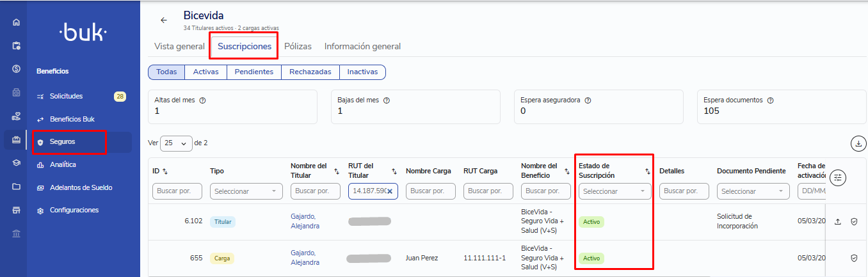Viewport: 868px width, 277px height.
Task: Click the download icon above the table
Action: (x=858, y=144)
